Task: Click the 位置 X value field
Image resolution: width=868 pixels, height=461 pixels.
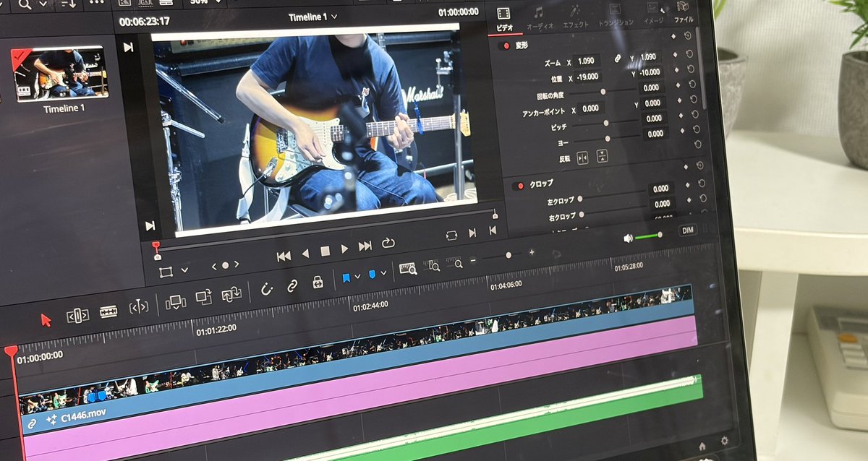Action: coord(589,76)
